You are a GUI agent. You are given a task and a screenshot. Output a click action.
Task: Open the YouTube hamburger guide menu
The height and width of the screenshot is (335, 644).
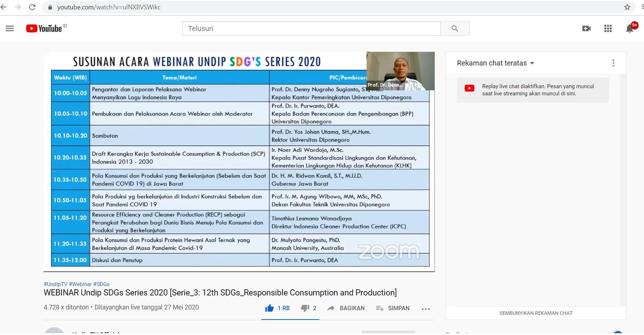click(x=10, y=28)
